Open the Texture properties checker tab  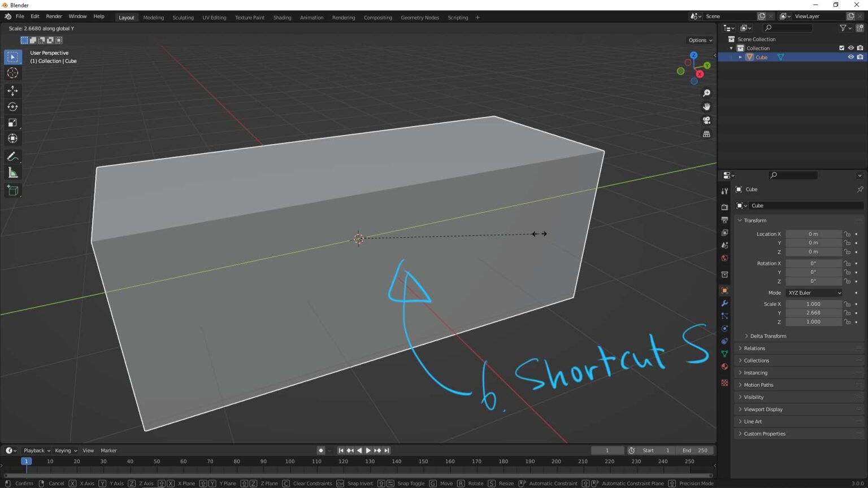coord(724,382)
